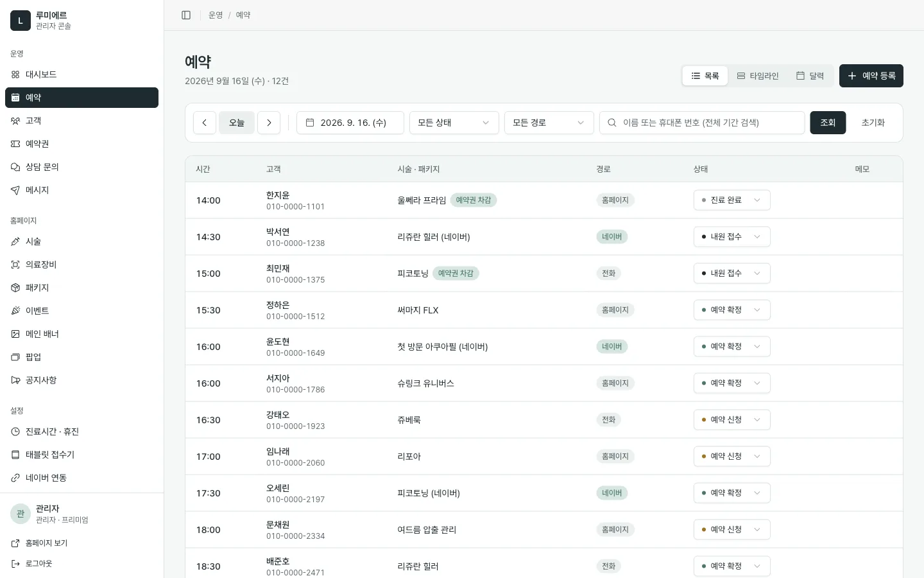
Task: Open the 모든 상태 filter dropdown
Action: pos(454,123)
